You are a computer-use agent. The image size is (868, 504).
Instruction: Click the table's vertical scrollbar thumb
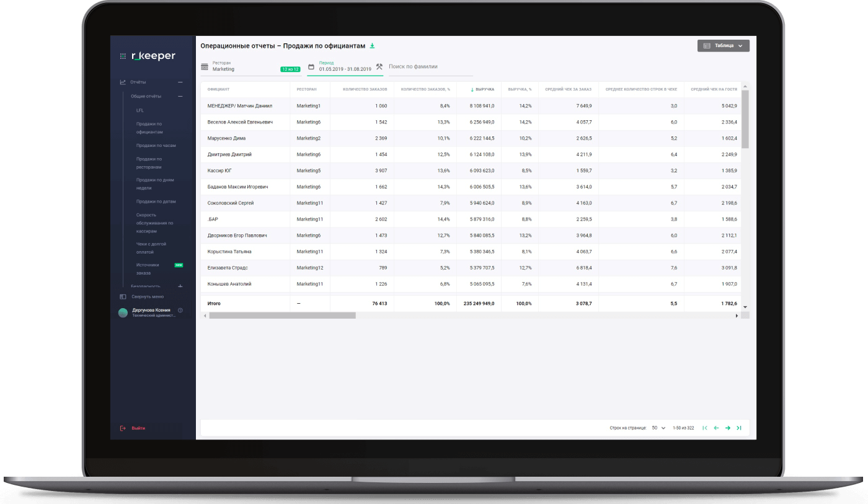pyautogui.click(x=745, y=120)
